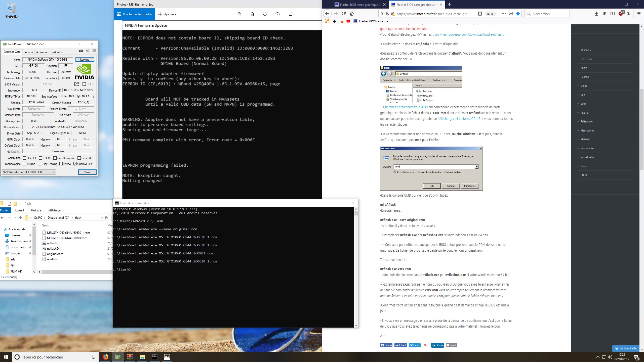Open the GPU-Z hamburger menu icon
Viewport: 644px width, 362px height.
tap(94, 51)
